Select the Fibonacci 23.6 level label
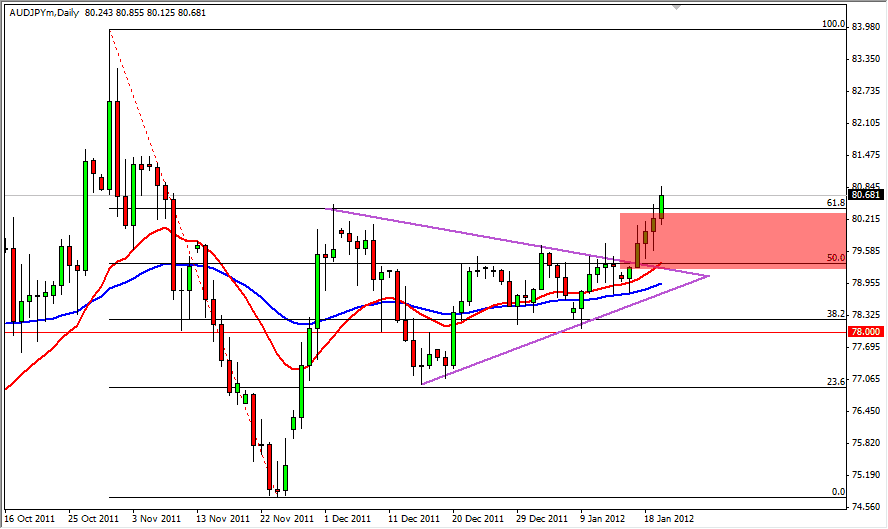The width and height of the screenshot is (888, 529). pos(837,381)
